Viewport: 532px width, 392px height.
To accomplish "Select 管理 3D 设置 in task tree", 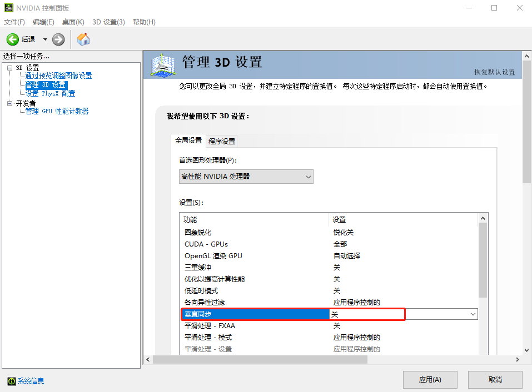I will (x=46, y=85).
